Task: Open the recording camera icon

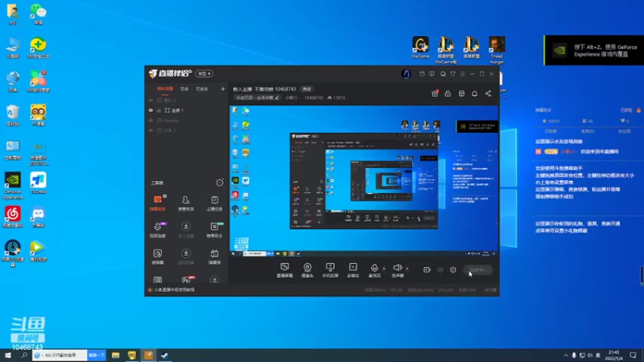Action: [x=427, y=269]
